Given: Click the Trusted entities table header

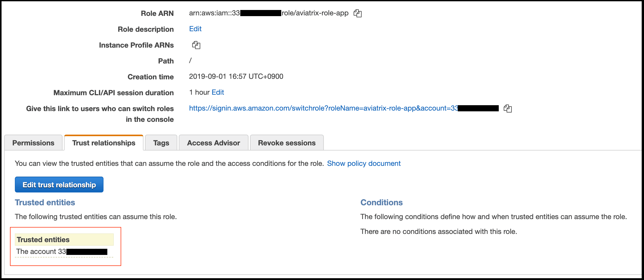Looking at the screenshot, I should click(x=64, y=240).
